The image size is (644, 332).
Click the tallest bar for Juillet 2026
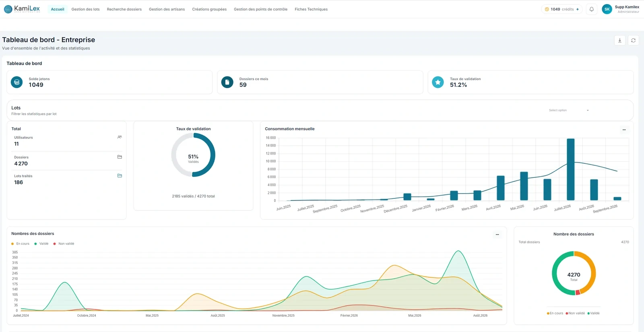pos(570,169)
